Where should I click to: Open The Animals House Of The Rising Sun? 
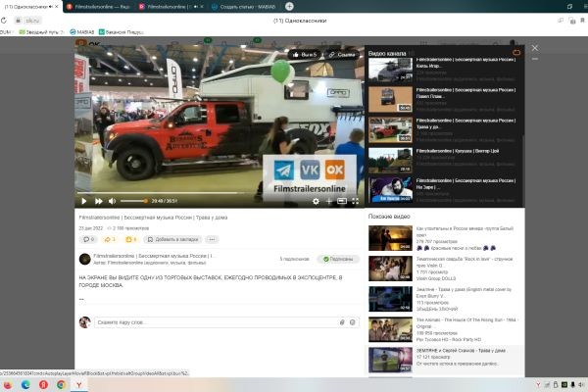tap(390, 329)
